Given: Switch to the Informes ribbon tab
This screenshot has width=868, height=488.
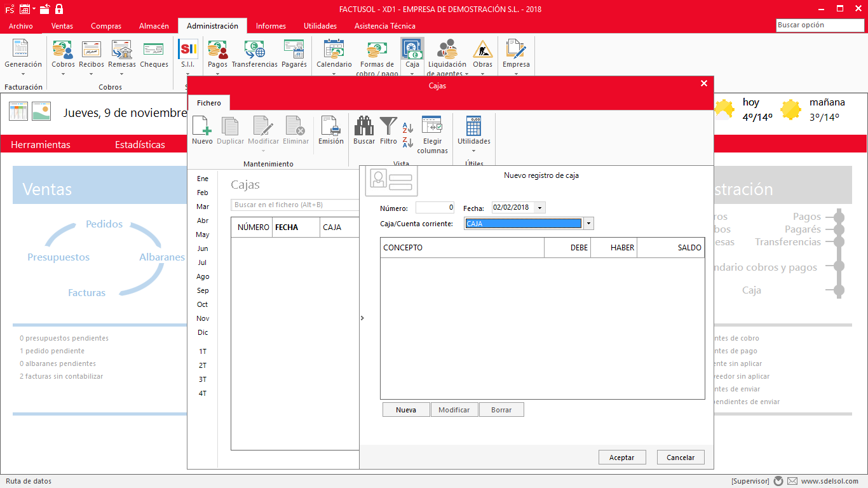Looking at the screenshot, I should 271,26.
